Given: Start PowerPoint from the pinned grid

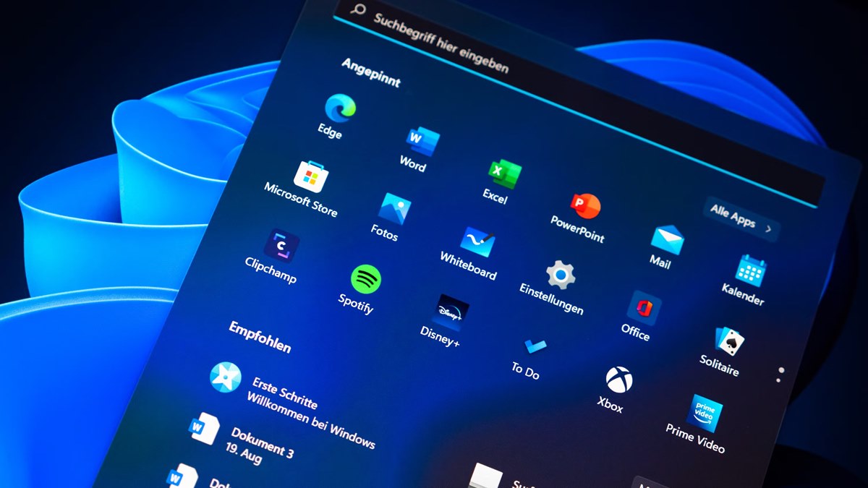Looking at the screenshot, I should click(585, 207).
